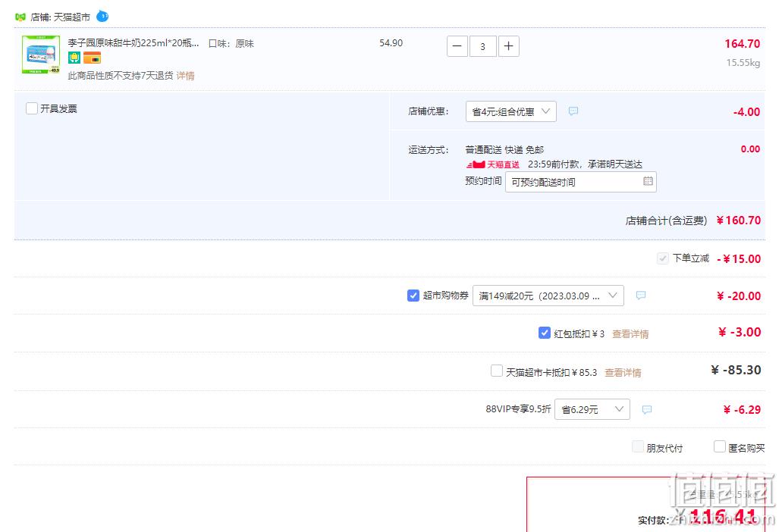Click the 88VIP专享9.5折 label
This screenshot has width=782, height=532.
point(519,409)
